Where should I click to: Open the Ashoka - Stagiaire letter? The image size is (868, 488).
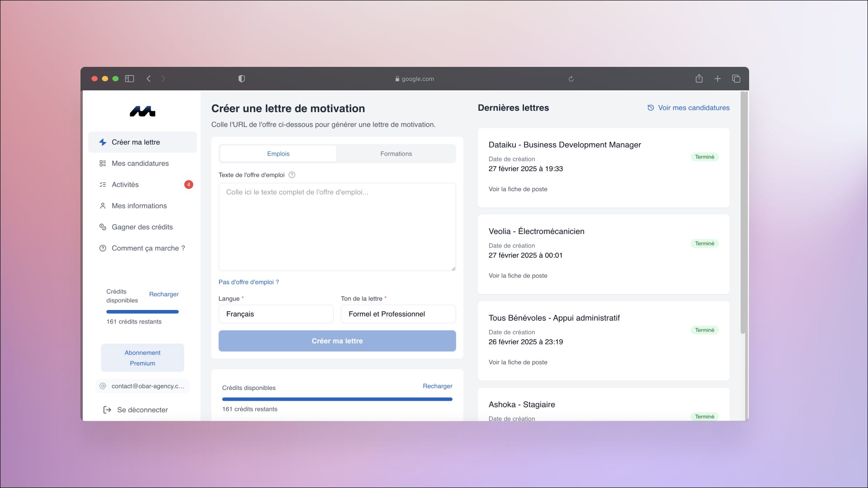(522, 404)
